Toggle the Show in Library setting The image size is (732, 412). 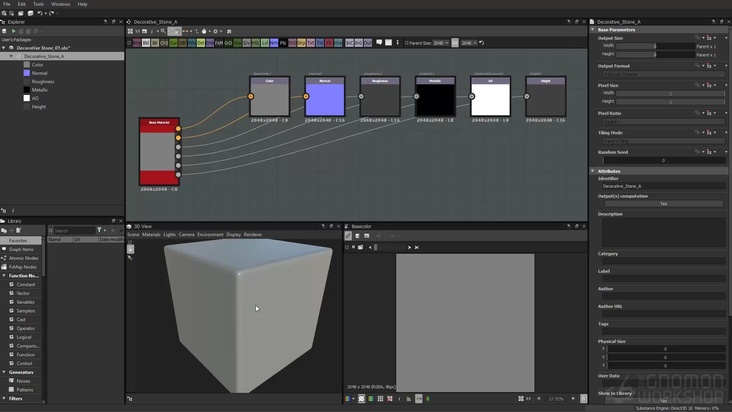click(x=662, y=401)
